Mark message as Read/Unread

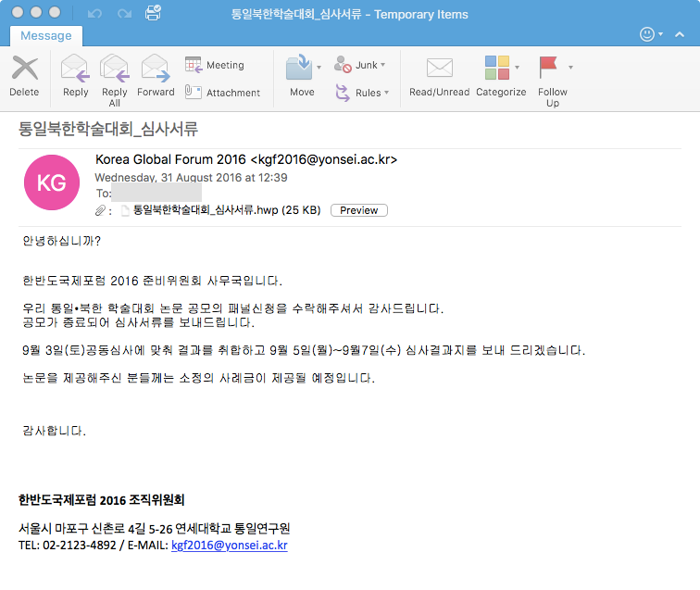click(x=440, y=75)
